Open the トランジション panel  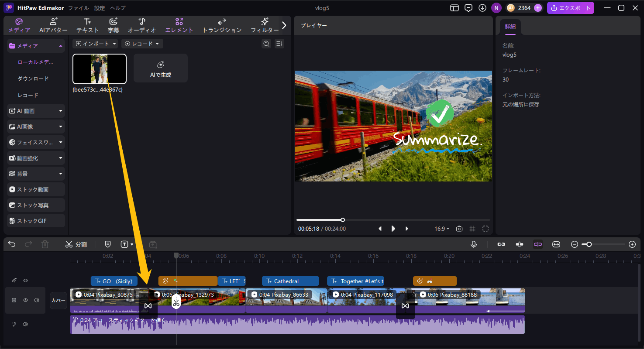tap(222, 25)
